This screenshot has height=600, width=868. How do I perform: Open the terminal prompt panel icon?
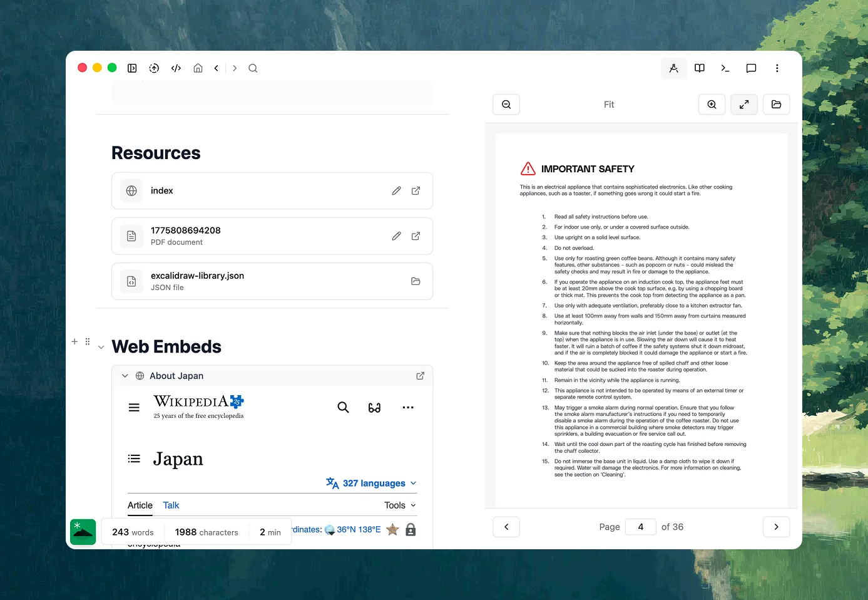725,68
